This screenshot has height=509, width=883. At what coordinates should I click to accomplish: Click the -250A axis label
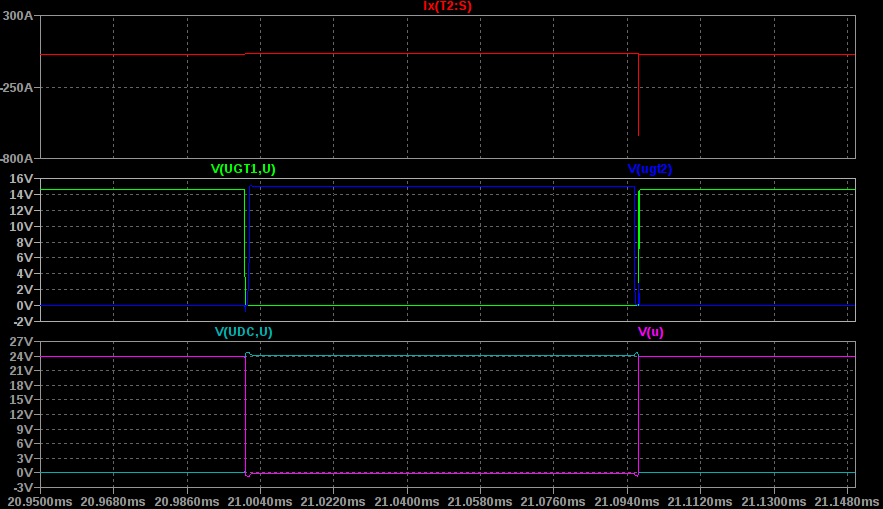17,88
